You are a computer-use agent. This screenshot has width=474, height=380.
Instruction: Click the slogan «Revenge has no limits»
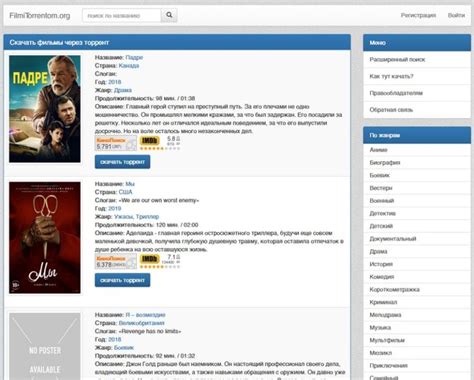[150, 331]
